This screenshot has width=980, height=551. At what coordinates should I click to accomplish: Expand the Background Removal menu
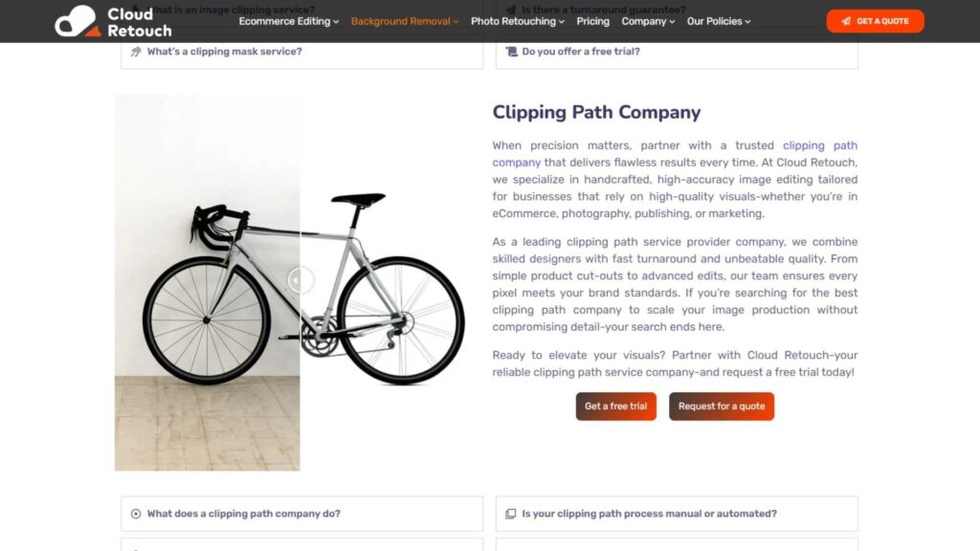pyautogui.click(x=404, y=21)
